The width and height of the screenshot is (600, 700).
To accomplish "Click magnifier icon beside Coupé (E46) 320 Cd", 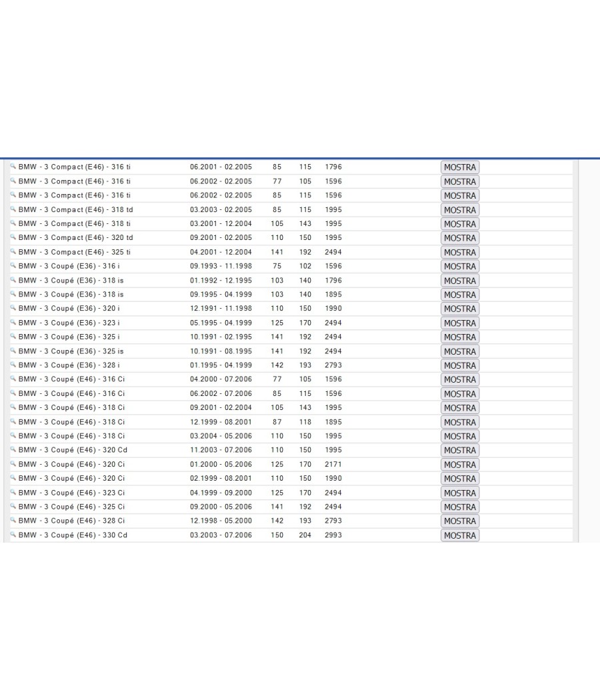I will tap(13, 449).
